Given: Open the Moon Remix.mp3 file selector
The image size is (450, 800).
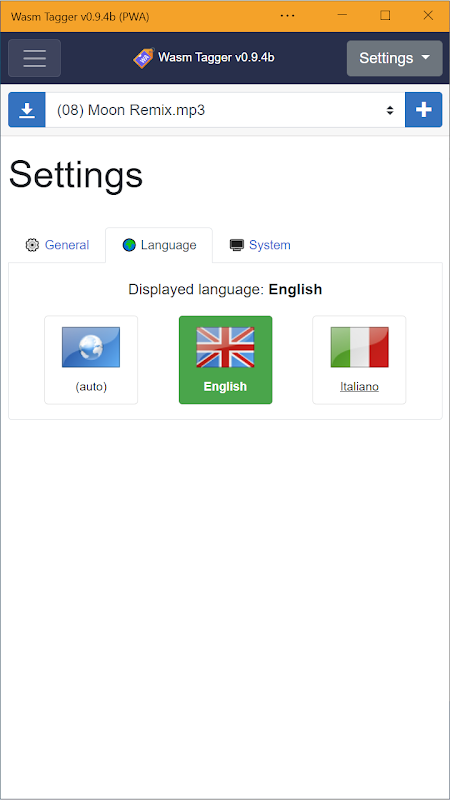Looking at the screenshot, I should point(225,110).
